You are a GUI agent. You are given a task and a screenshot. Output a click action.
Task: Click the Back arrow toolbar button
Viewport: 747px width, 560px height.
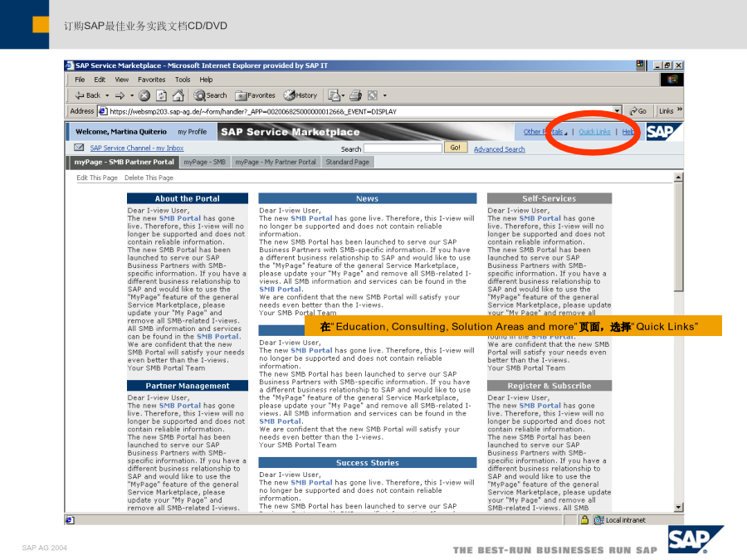(88, 95)
